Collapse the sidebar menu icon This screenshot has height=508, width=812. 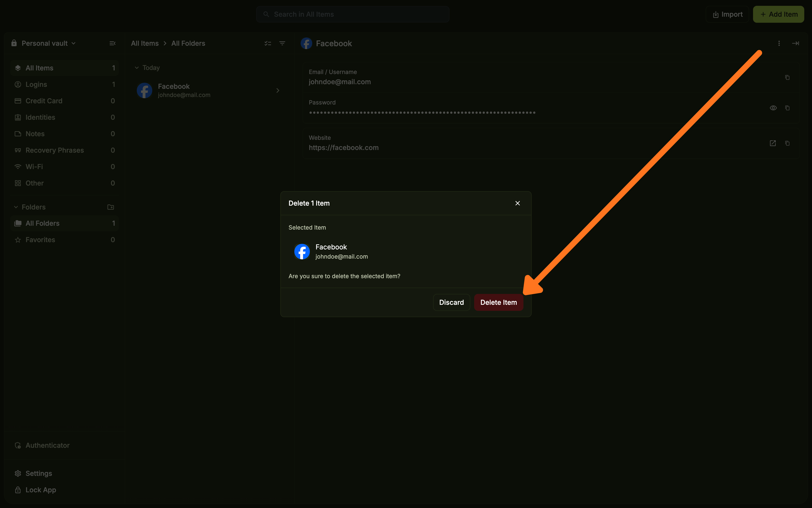pos(112,43)
